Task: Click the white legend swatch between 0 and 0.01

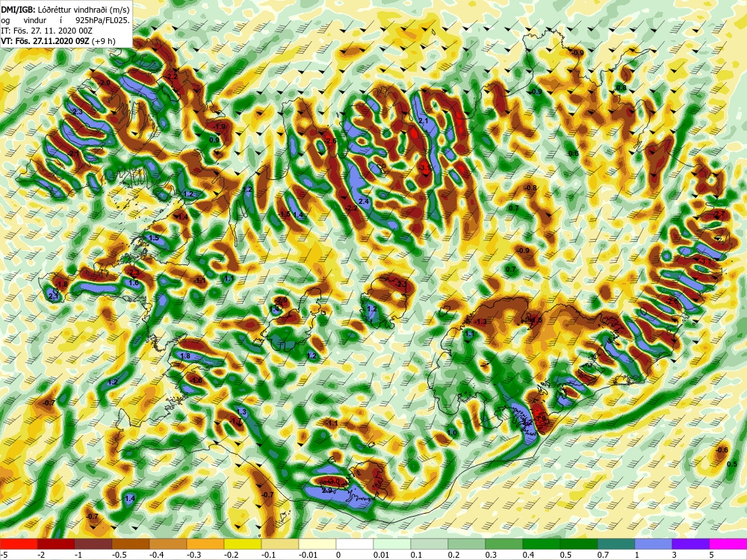Action: (x=355, y=544)
